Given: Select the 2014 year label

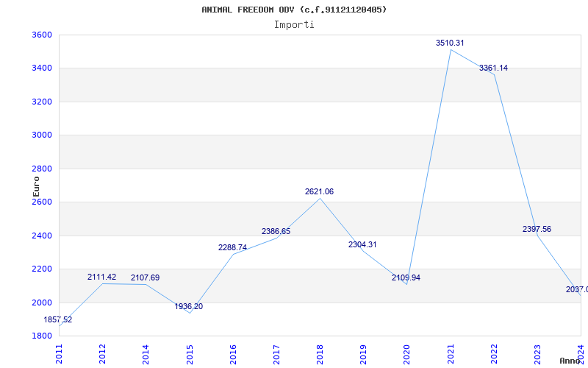Looking at the screenshot, I should coord(146,354).
